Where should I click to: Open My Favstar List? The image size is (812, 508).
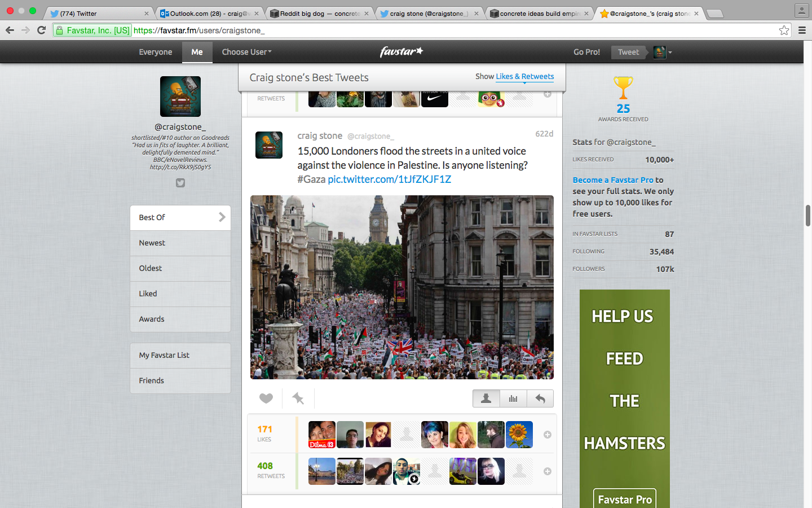click(x=180, y=356)
